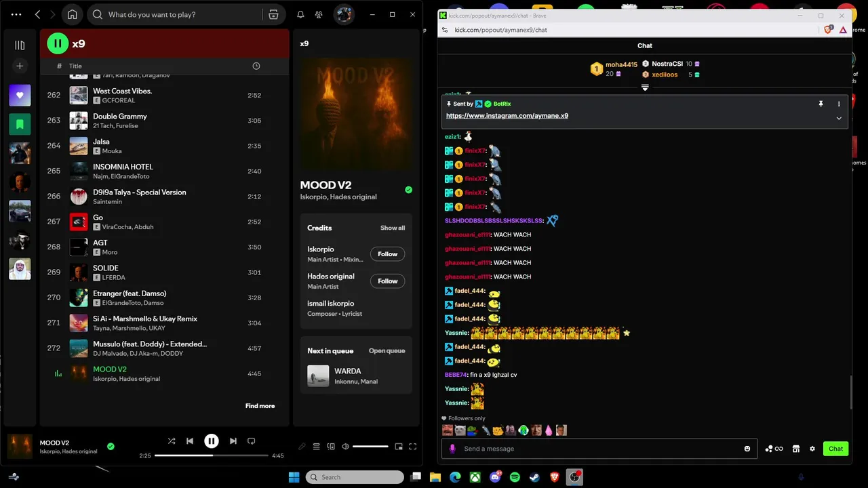The image size is (868, 488).
Task: Enter fullscreen from the Spotify player bar
Action: 412,447
